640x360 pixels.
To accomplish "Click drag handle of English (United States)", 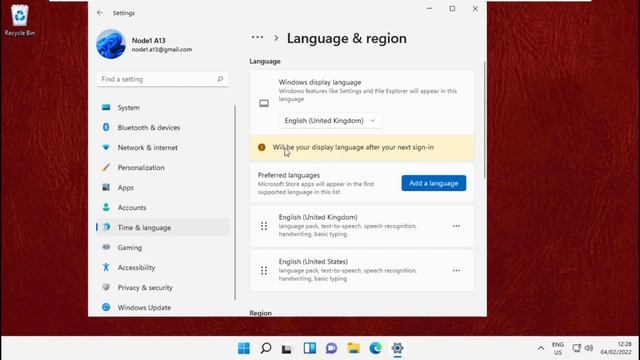I will (264, 270).
